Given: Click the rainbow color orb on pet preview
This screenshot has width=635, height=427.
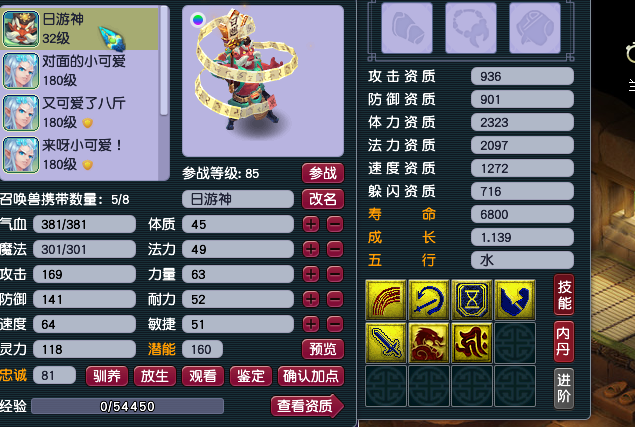Looking at the screenshot, I should click(x=198, y=19).
